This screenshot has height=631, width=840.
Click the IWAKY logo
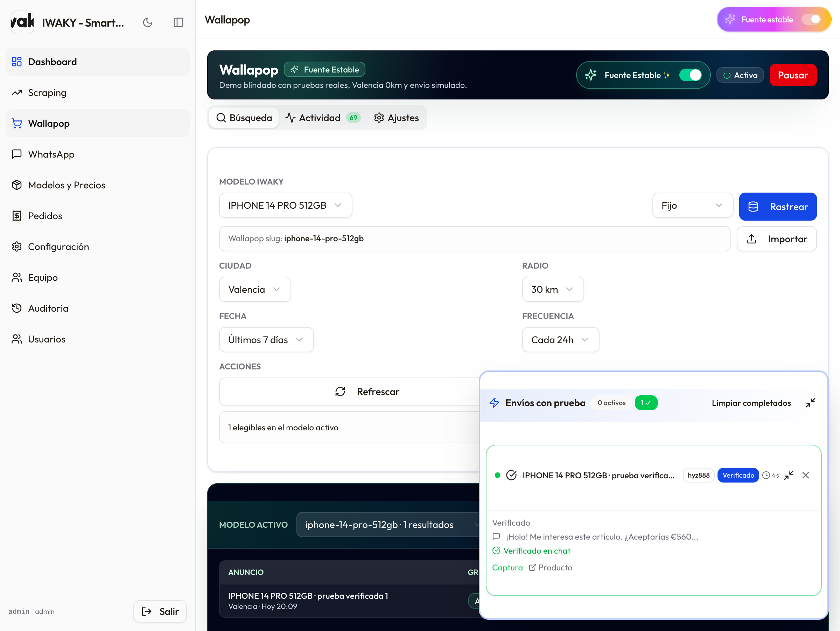pos(22,22)
